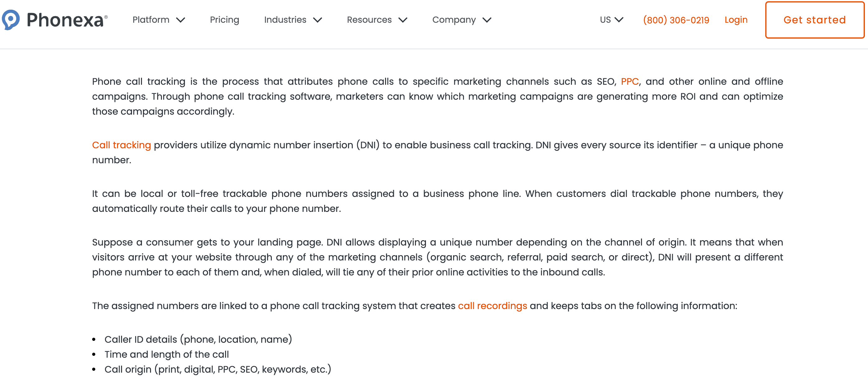
Task: Open the Call tracking link
Action: pyautogui.click(x=122, y=145)
